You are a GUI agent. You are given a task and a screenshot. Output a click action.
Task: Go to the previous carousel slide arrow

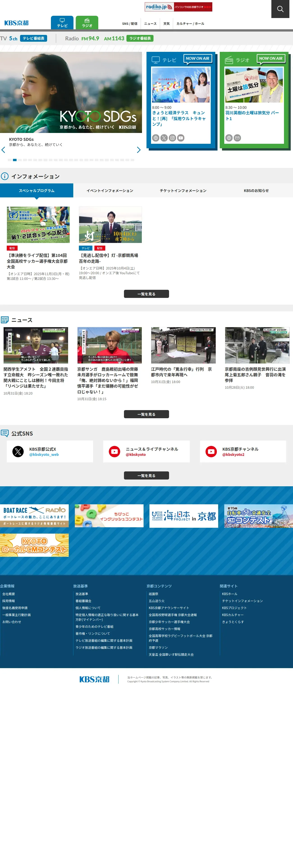point(3,150)
